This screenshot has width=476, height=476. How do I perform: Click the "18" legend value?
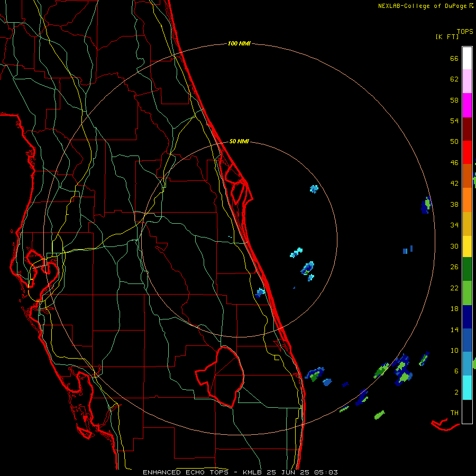[x=454, y=309]
